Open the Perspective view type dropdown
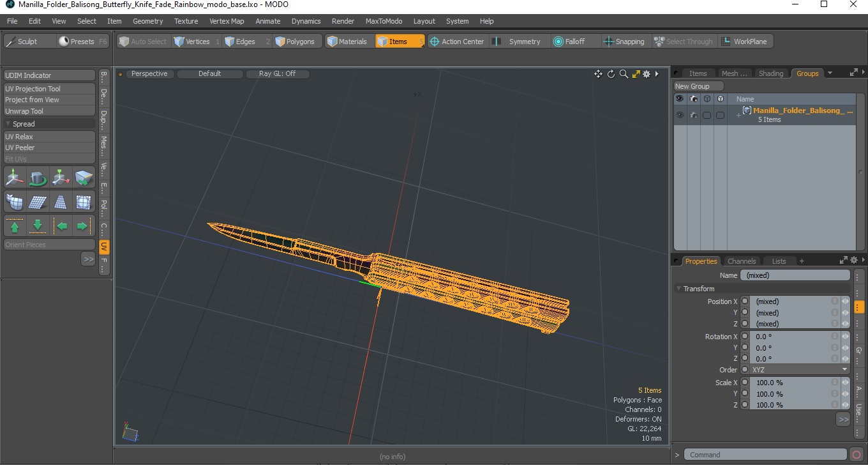Viewport: 868px width, 465px height. coord(149,74)
